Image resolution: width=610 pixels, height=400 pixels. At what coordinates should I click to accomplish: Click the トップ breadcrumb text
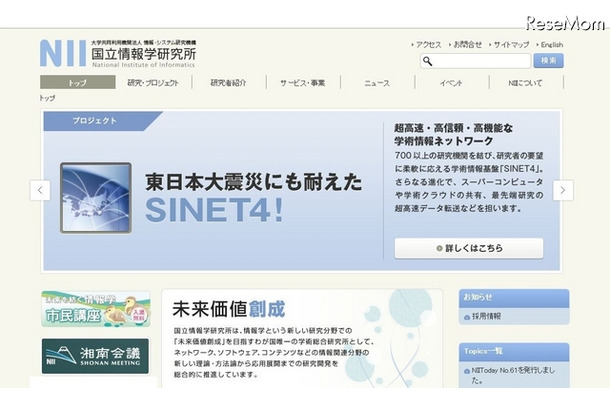tap(47, 98)
